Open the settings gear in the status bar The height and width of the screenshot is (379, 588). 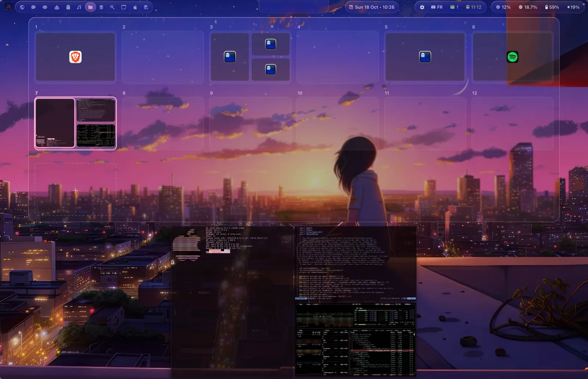[x=422, y=7]
